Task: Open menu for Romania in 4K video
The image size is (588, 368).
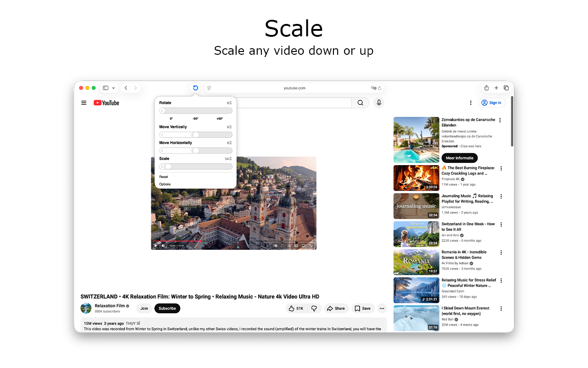Action: (x=501, y=253)
